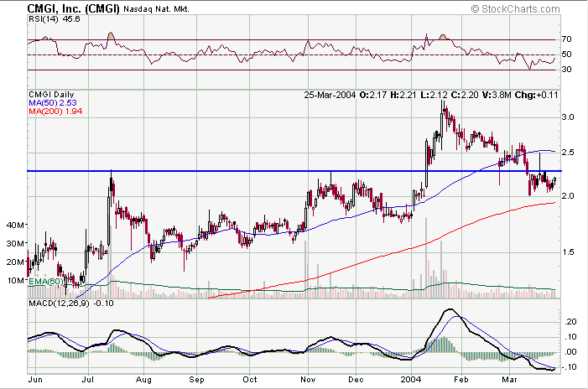The width and height of the screenshot is (588, 389).
Task: Click the L:2.12 low value
Action: click(434, 96)
